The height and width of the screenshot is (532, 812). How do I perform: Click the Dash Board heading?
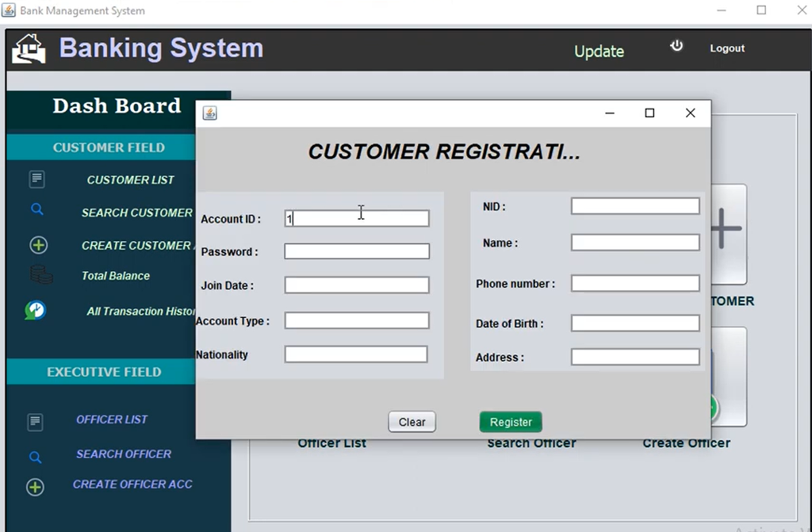pos(117,105)
